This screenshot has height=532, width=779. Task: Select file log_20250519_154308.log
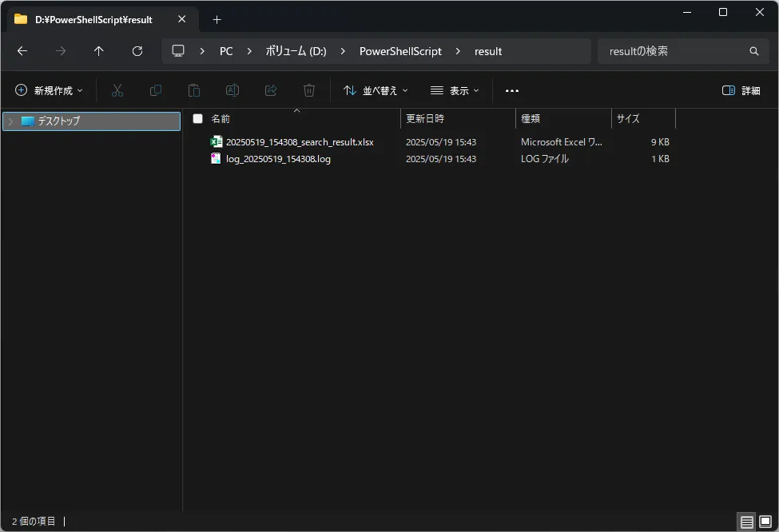[x=278, y=159]
